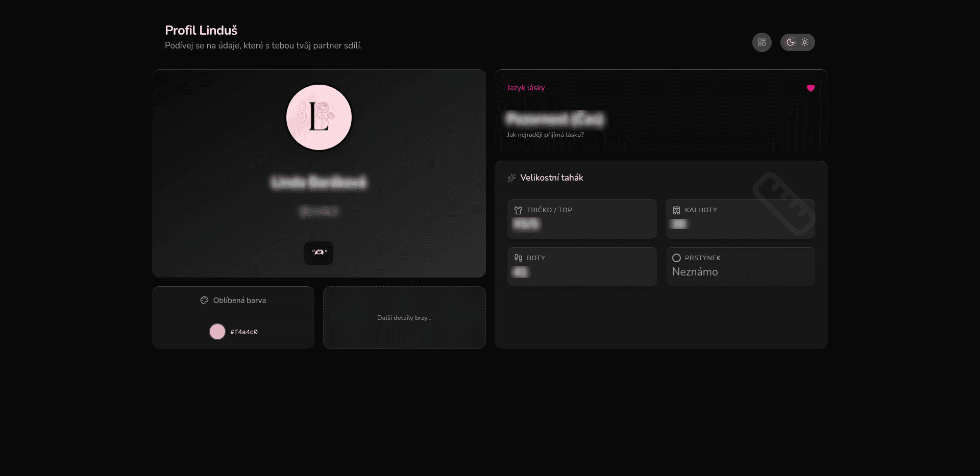Click the heart-hands emoji badge
Image resolution: width=980 pixels, height=476 pixels.
click(319, 253)
